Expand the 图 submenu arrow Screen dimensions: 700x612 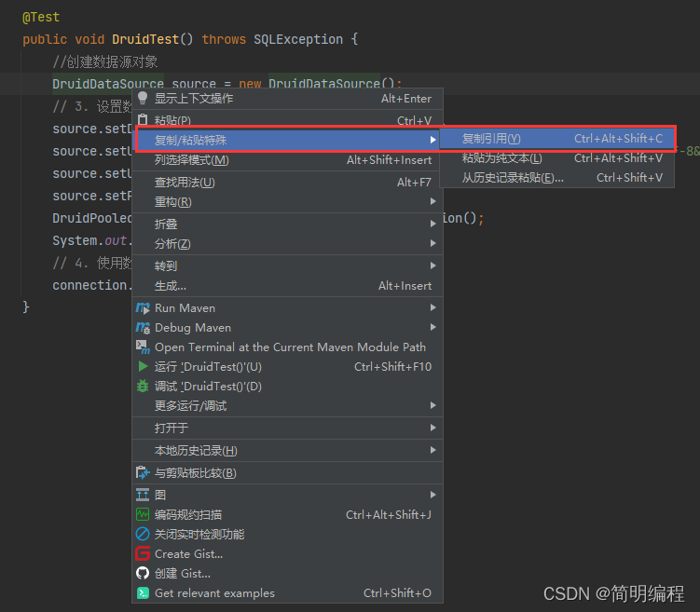tap(432, 495)
